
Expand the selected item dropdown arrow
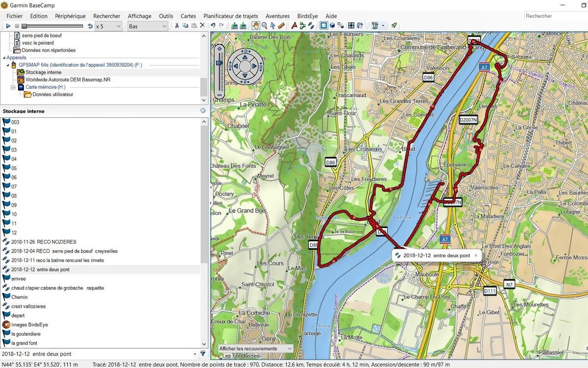pyautogui.click(x=195, y=354)
